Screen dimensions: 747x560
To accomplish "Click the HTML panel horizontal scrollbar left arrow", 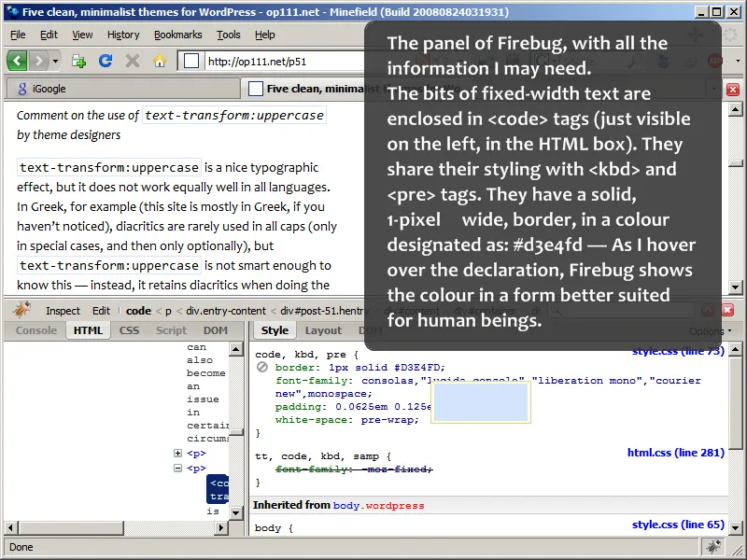I will tap(11, 527).
